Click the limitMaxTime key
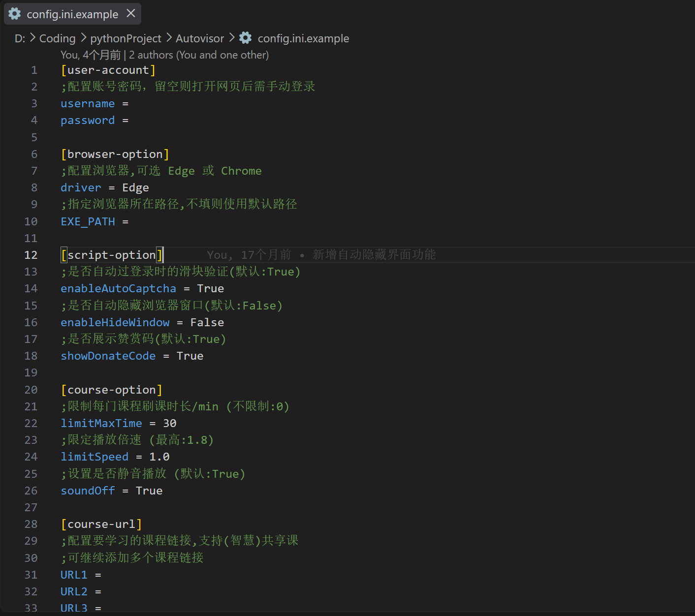This screenshot has width=695, height=616. tap(101, 424)
